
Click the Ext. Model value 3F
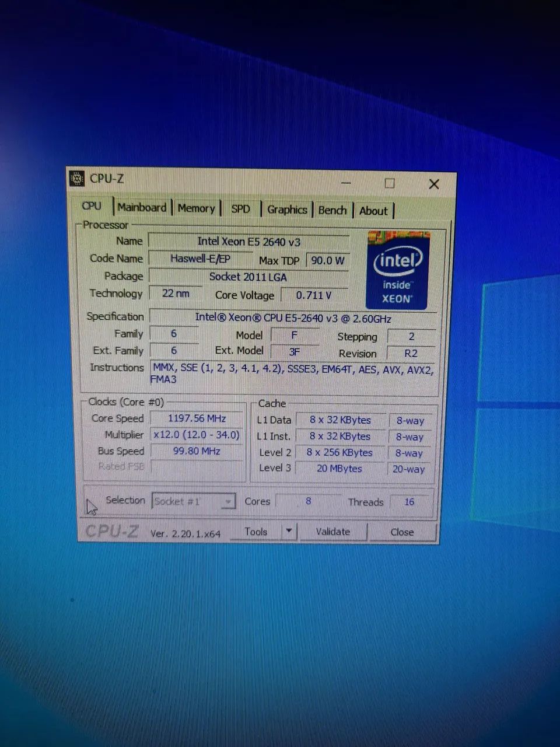tap(295, 352)
